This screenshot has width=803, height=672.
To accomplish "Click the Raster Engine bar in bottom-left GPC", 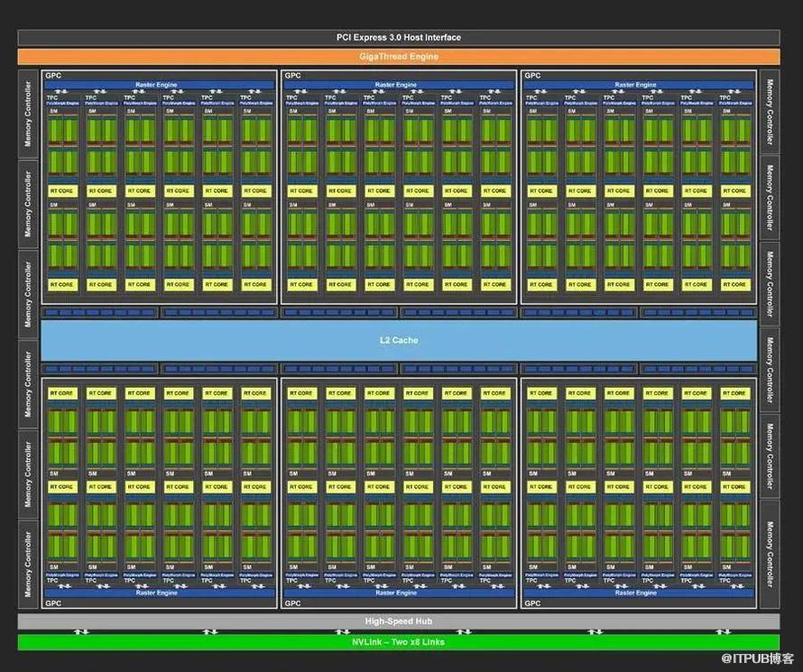I will [157, 593].
